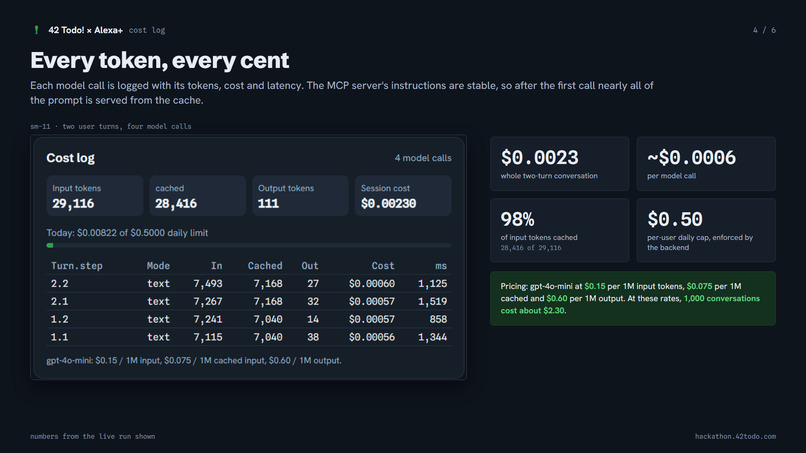The width and height of the screenshot is (806, 453).
Task: Click the daily limit progress bar
Action: 249,246
